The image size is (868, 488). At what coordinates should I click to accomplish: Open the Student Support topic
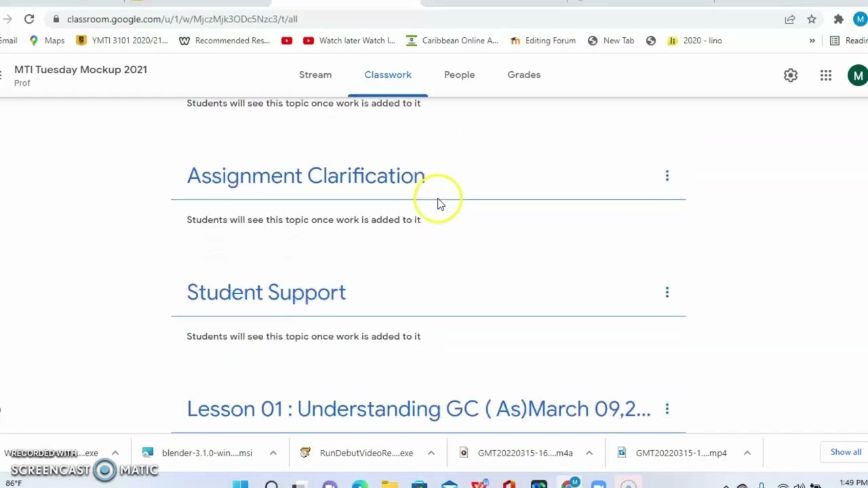[x=266, y=292]
